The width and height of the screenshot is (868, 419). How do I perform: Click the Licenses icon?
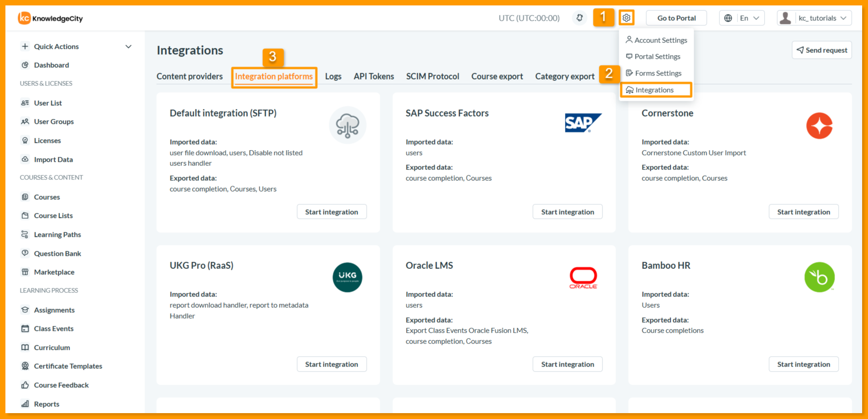[25, 141]
